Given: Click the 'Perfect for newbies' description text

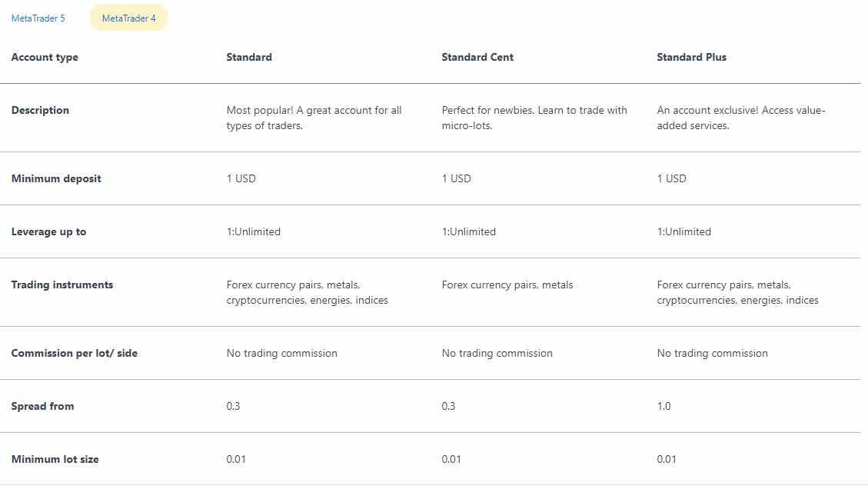Looking at the screenshot, I should pos(534,118).
